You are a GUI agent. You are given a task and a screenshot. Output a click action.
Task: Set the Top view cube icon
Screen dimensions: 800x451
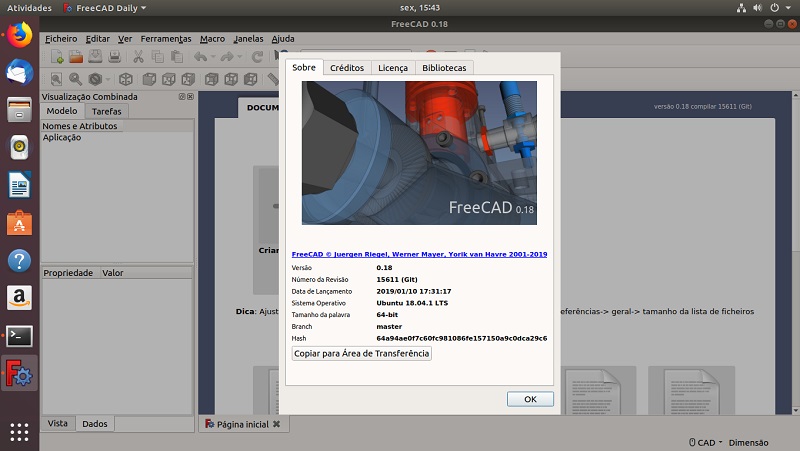[x=168, y=79]
